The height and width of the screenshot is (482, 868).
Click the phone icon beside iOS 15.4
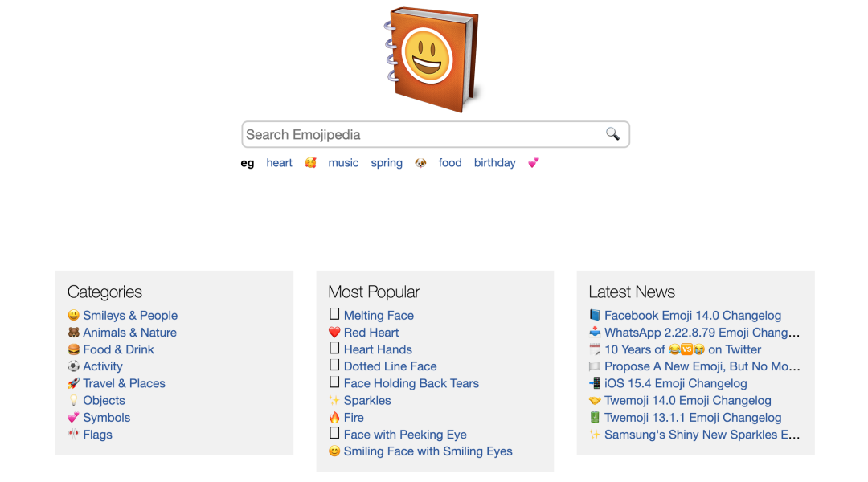click(595, 383)
